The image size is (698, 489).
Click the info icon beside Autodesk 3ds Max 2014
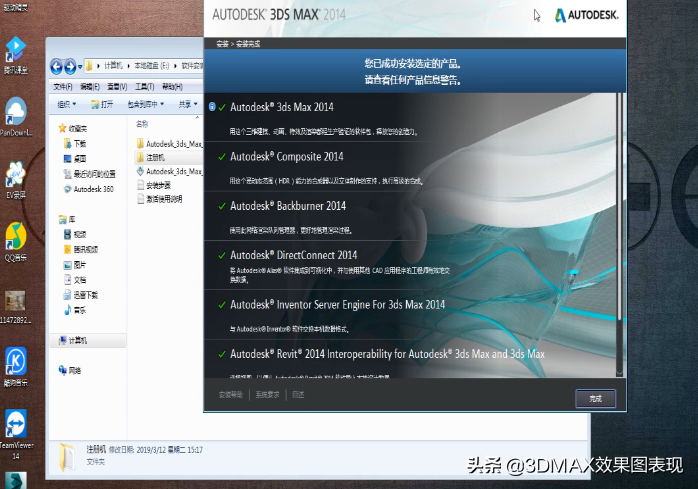coord(212,106)
